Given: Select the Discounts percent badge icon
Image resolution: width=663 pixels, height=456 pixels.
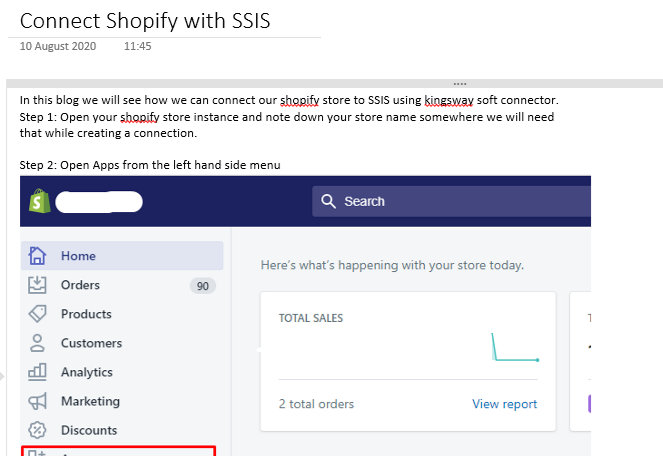Looking at the screenshot, I should (38, 430).
